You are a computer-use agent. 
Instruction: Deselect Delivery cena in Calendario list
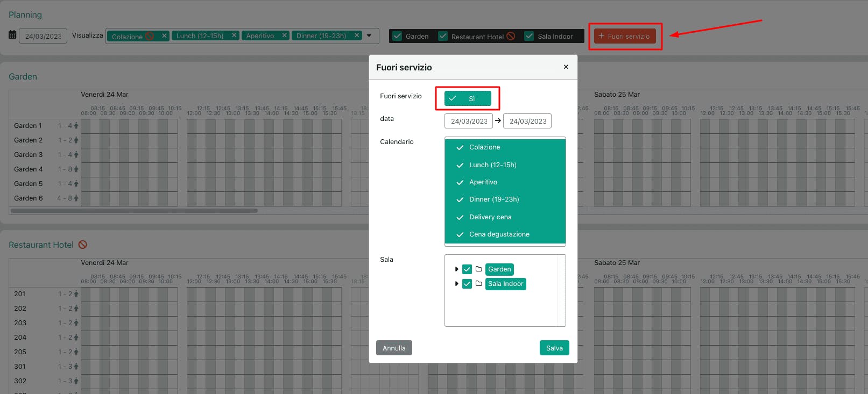click(505, 217)
